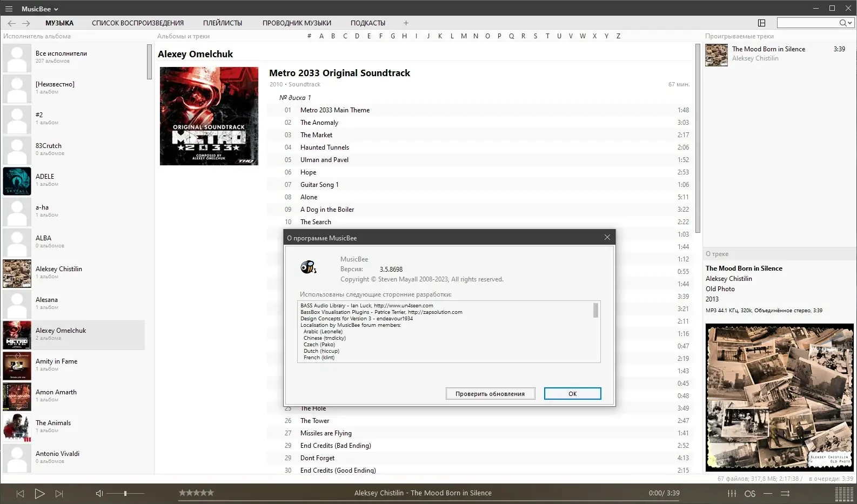Select the Alesana artist entry
Viewport: 857px width, 504px height.
click(x=73, y=304)
